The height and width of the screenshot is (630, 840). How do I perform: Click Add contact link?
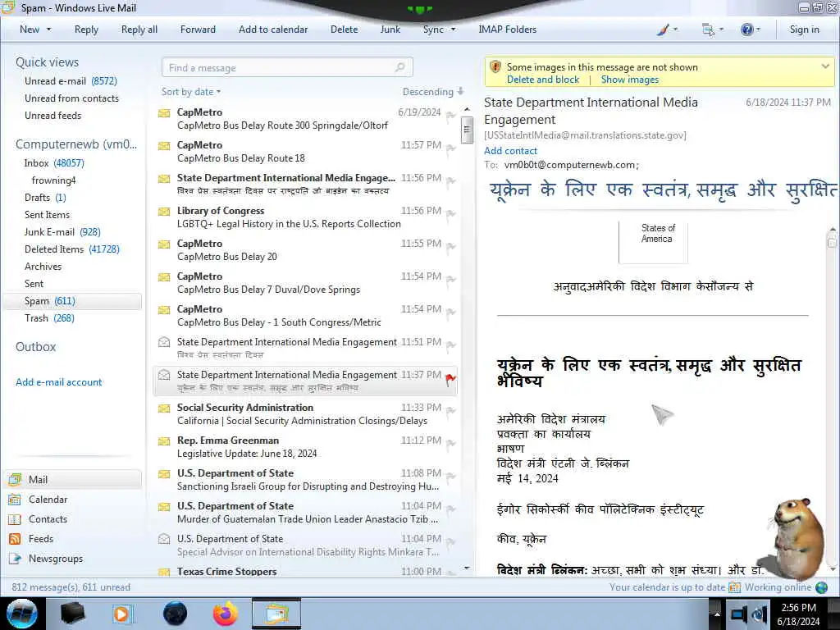510,151
